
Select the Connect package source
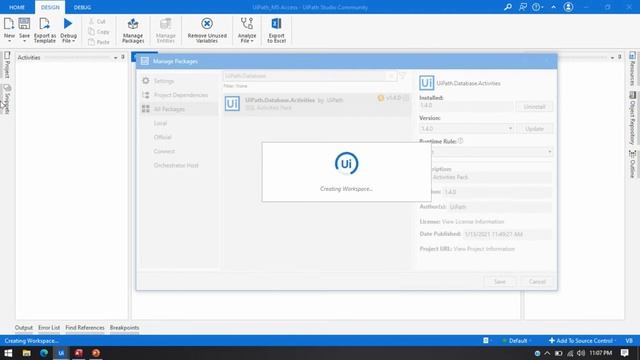tap(164, 151)
